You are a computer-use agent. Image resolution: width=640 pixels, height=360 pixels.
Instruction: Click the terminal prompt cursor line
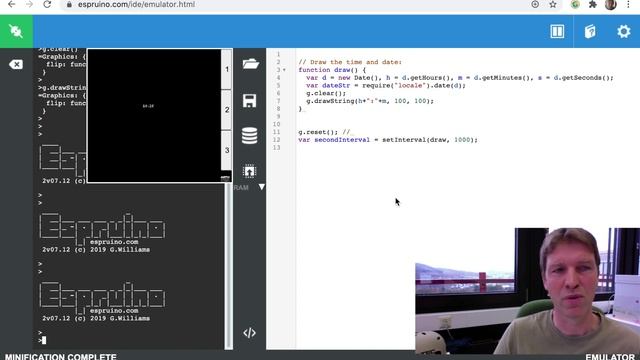[x=42, y=340]
